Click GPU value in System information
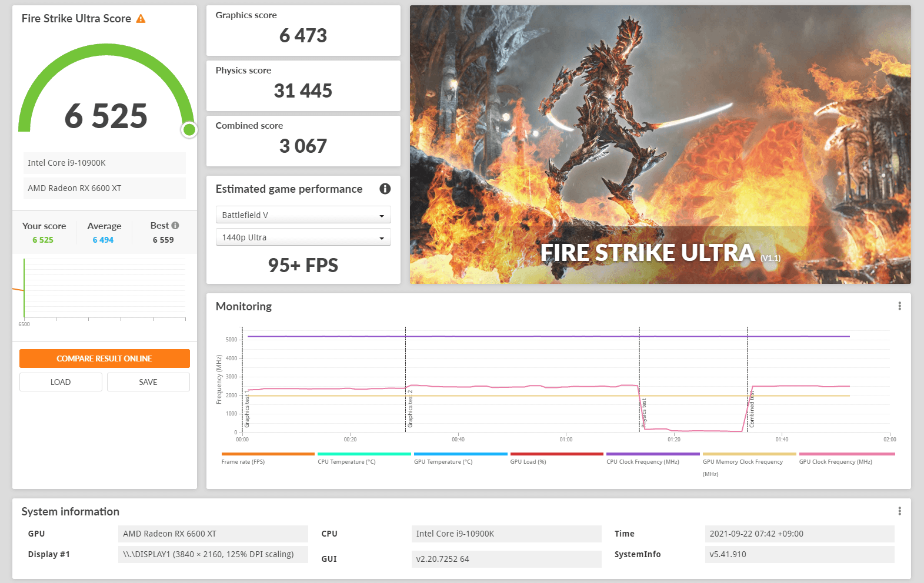 click(x=213, y=534)
